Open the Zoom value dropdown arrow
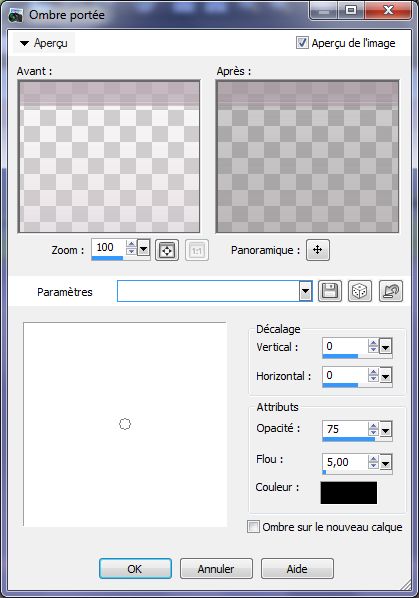The width and height of the screenshot is (419, 598). pyautogui.click(x=143, y=249)
